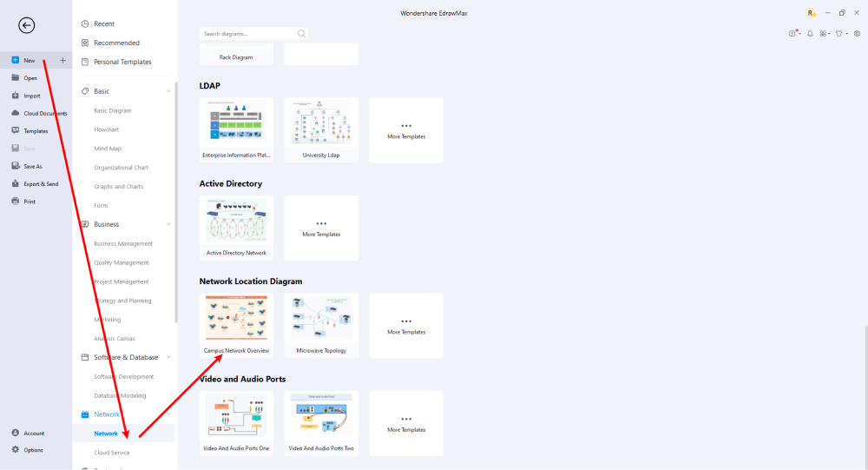868x470 pixels.
Task: Open Video And Audio Ports Two template
Action: [x=321, y=423]
